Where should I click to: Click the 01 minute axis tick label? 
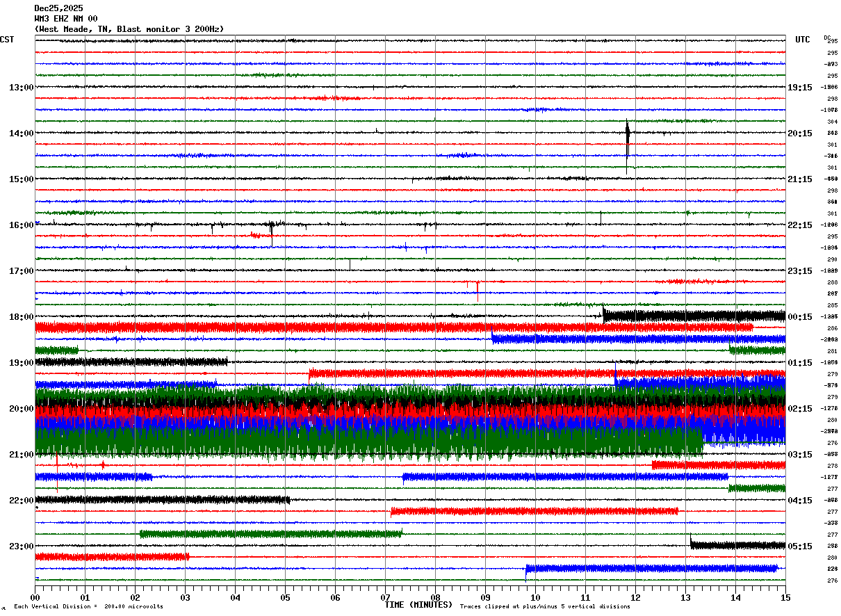[x=85, y=597]
